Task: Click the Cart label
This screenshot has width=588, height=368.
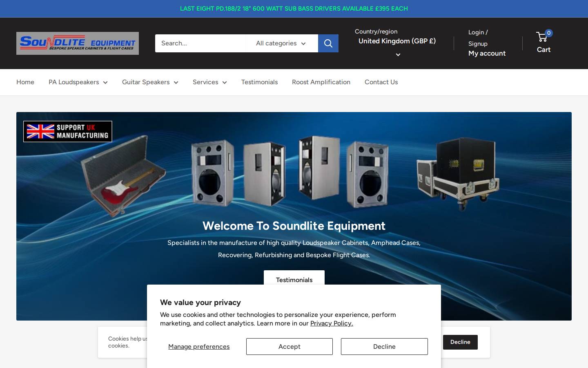Action: [x=543, y=49]
